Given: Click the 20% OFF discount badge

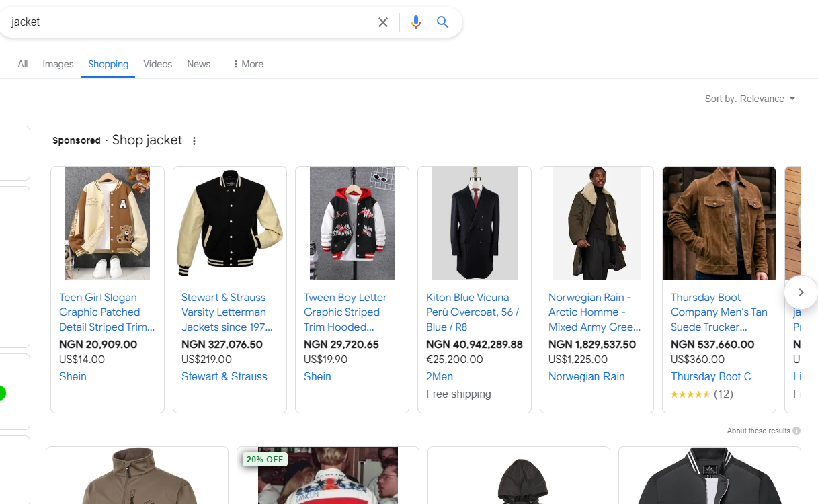Looking at the screenshot, I should [265, 460].
